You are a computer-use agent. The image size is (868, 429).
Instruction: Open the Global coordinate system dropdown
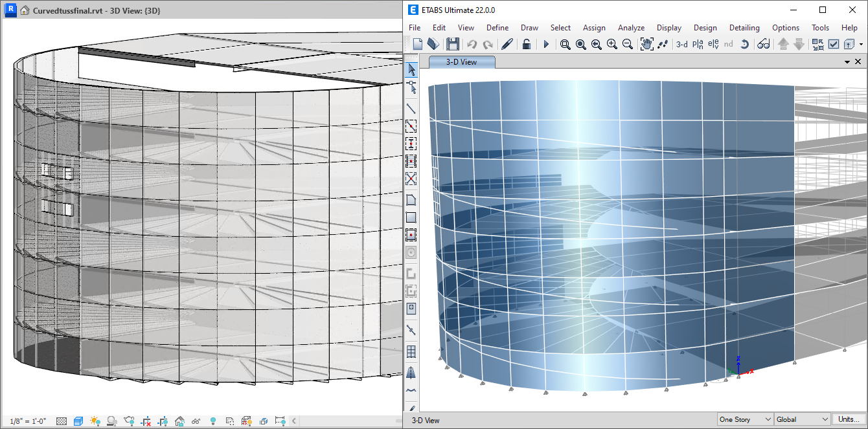click(801, 419)
